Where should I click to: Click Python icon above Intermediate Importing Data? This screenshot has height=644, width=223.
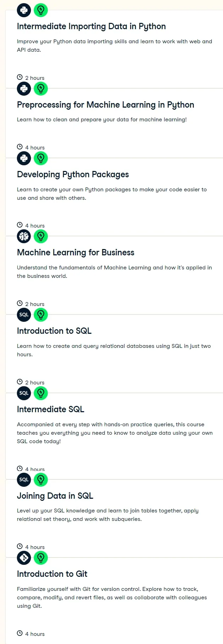(24, 10)
